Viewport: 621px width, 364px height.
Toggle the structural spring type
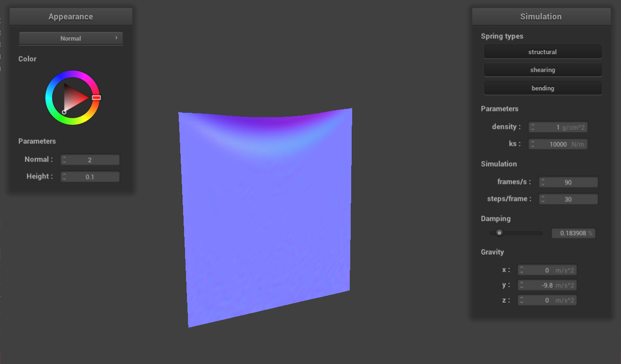click(x=543, y=52)
